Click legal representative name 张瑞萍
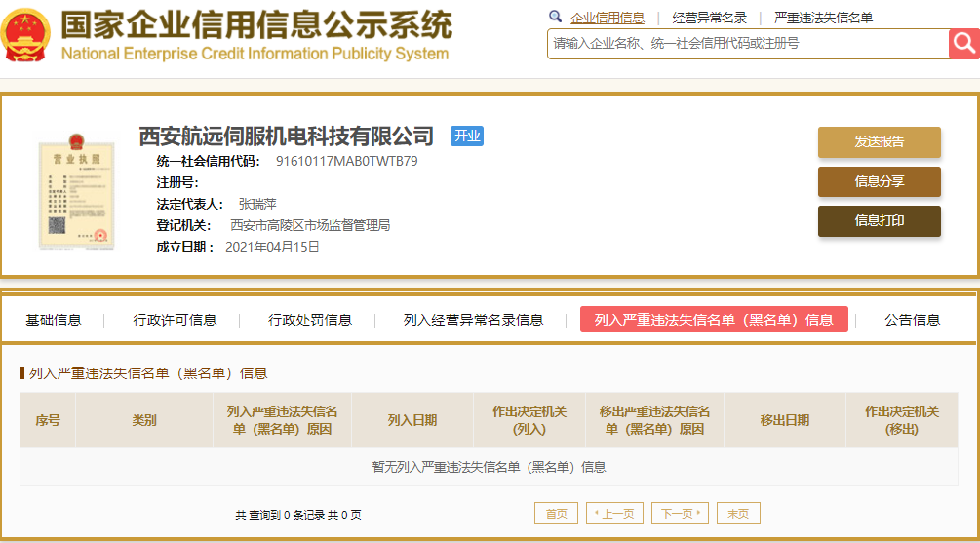This screenshot has width=980, height=543. [257, 205]
